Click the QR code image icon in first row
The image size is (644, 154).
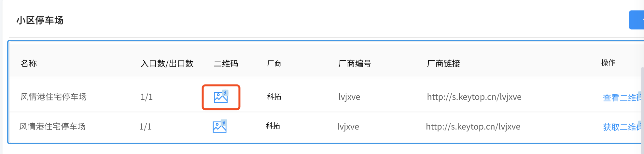(x=221, y=97)
